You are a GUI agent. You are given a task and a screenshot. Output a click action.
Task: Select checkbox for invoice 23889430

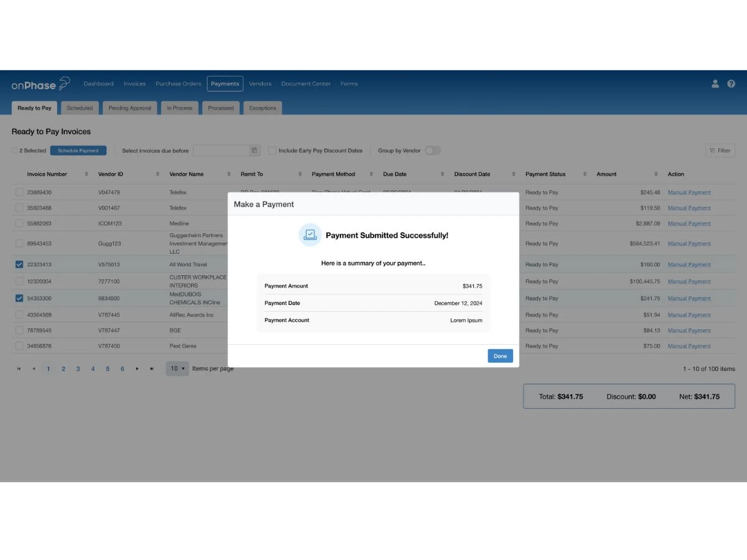[x=19, y=192]
